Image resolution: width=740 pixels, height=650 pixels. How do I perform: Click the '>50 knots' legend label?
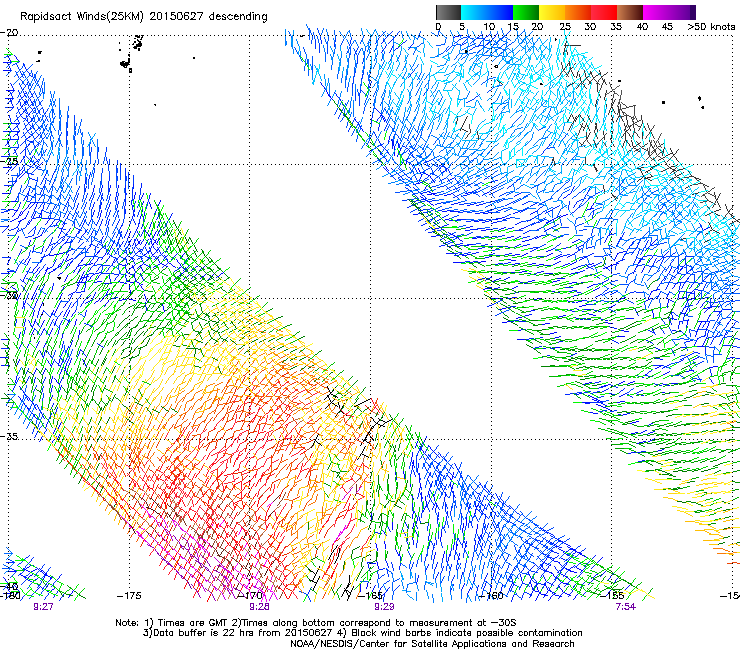tap(711, 27)
